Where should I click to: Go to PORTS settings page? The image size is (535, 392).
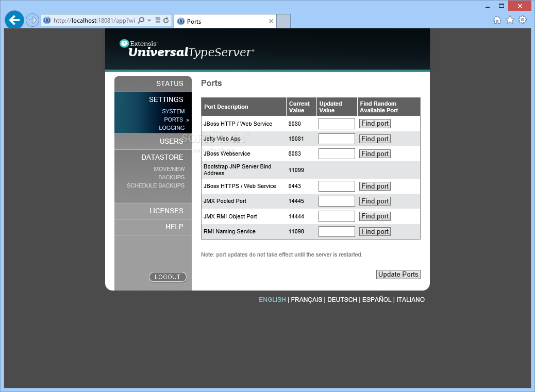[174, 120]
